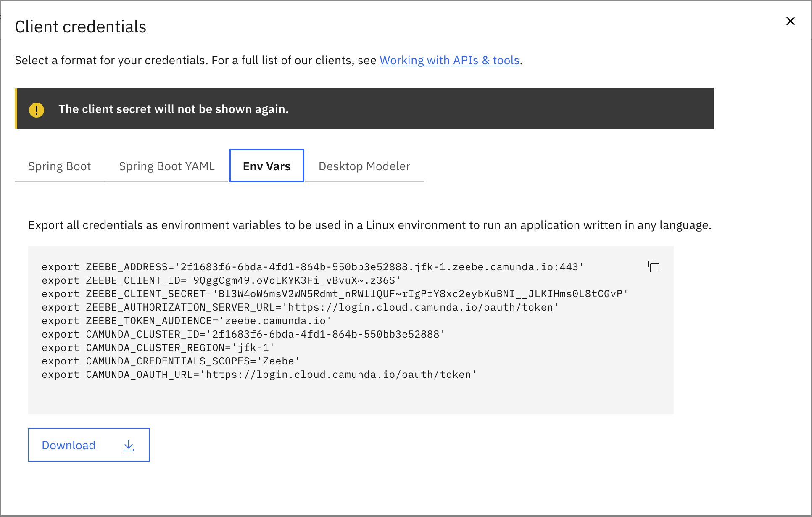
Task: Select the Env Vars tab
Action: click(266, 166)
